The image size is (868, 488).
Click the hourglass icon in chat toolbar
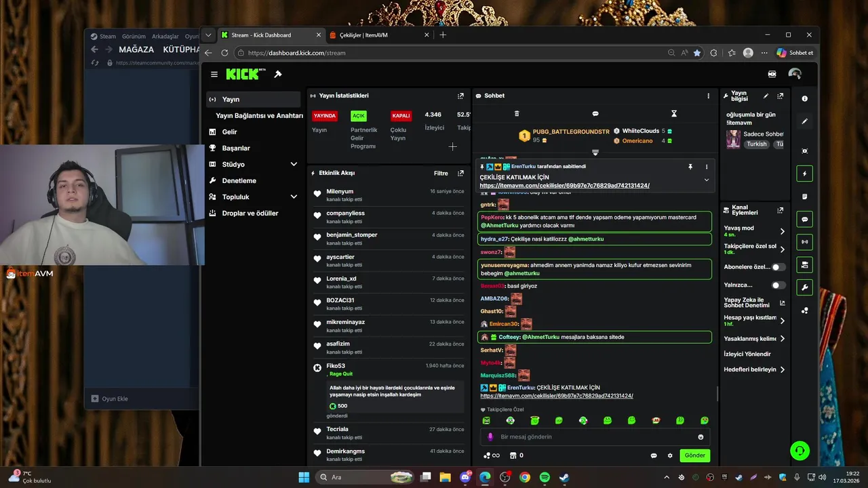(673, 114)
